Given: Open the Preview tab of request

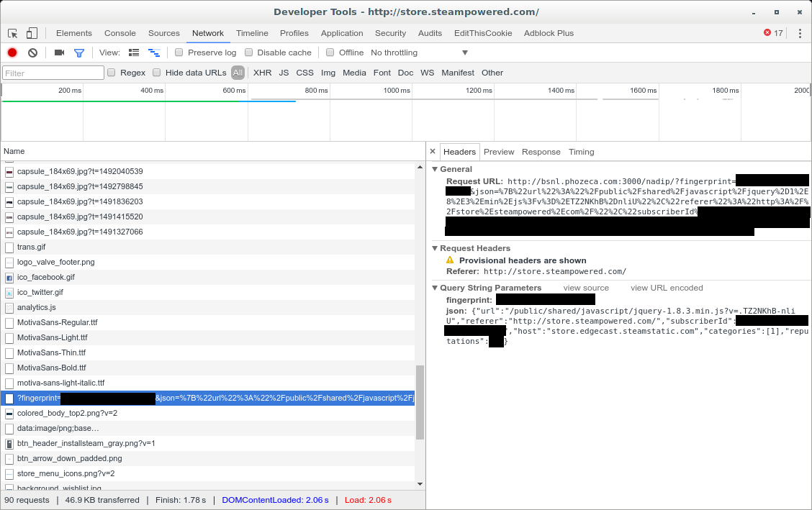Looking at the screenshot, I should tap(499, 152).
